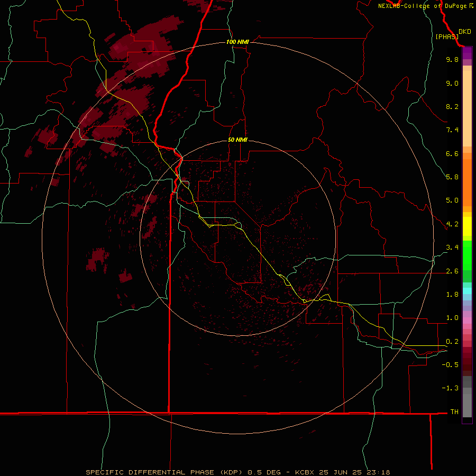Click the 2.6 value on color scale
The width and height of the screenshot is (476, 476).
click(x=452, y=271)
